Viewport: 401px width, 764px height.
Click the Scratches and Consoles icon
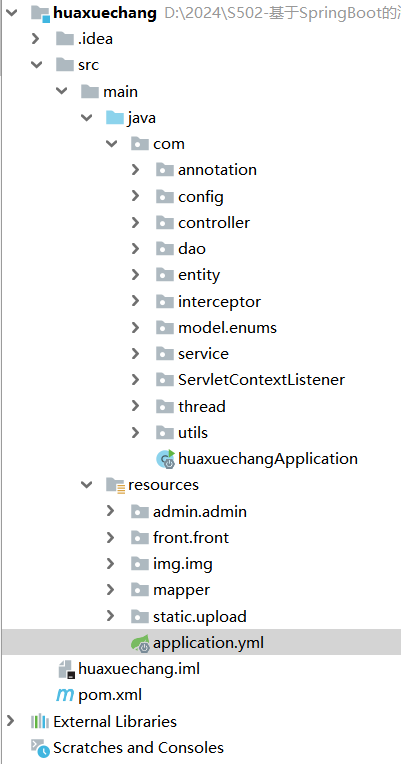coord(40,748)
